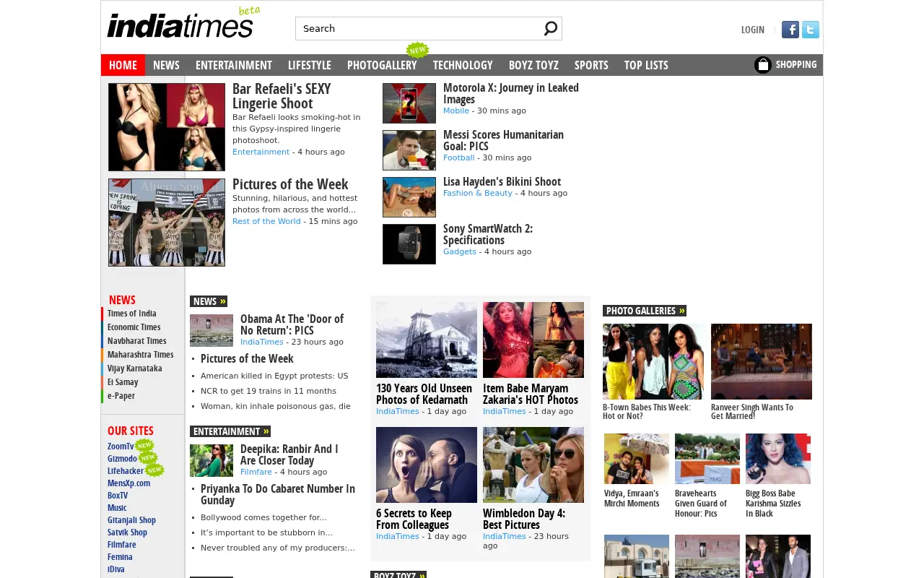This screenshot has width=924, height=578.
Task: Click the Indiatimes beta logo
Action: 183,23
